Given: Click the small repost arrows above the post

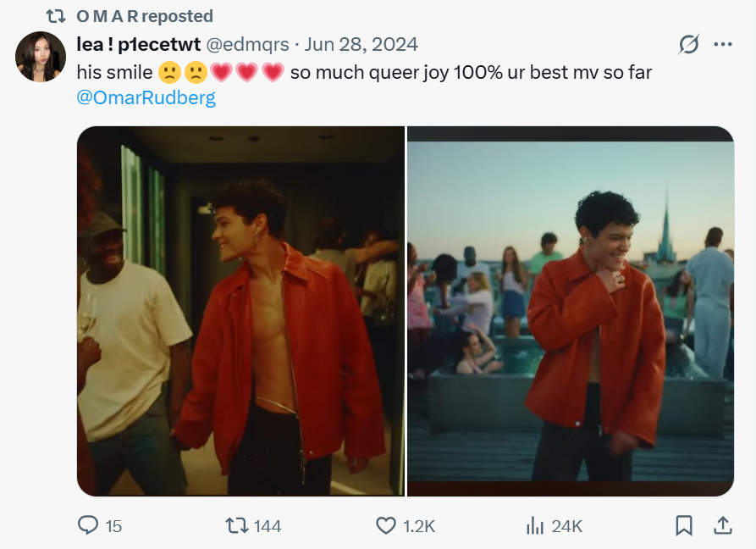Looking at the screenshot, I should click(x=56, y=16).
